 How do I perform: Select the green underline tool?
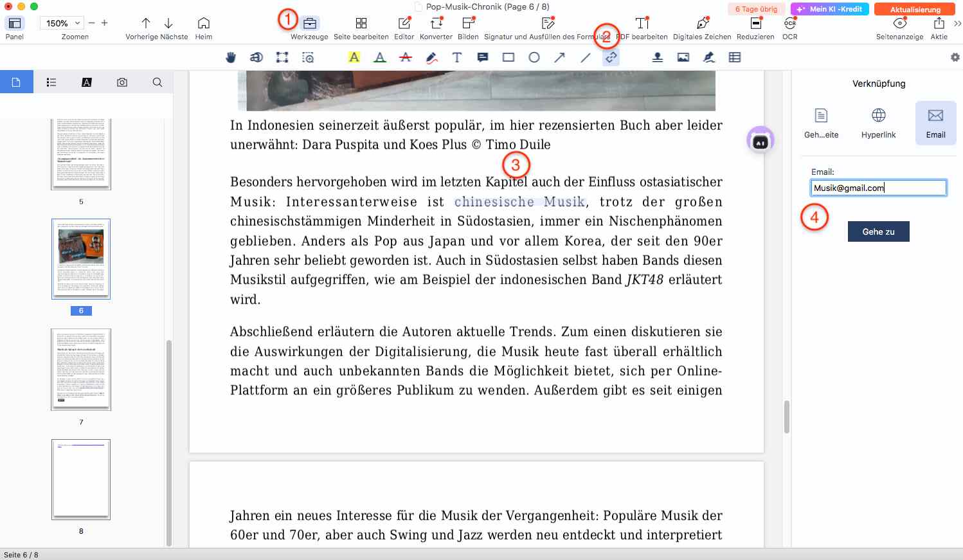pyautogui.click(x=380, y=57)
